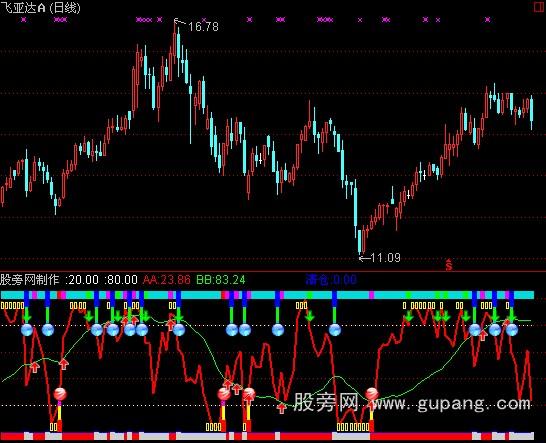Select the 股旁网制作 indicator name
This screenshot has height=443, width=546.
coord(30,280)
